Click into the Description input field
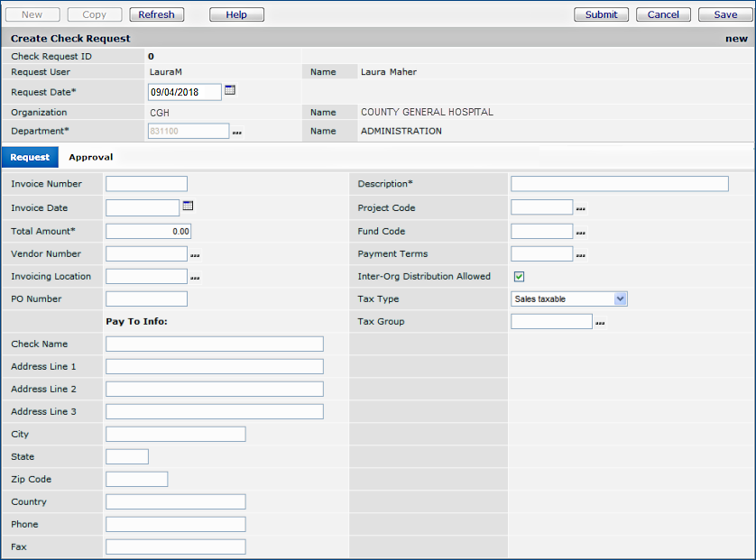Screen dimensions: 756x560 [x=619, y=184]
